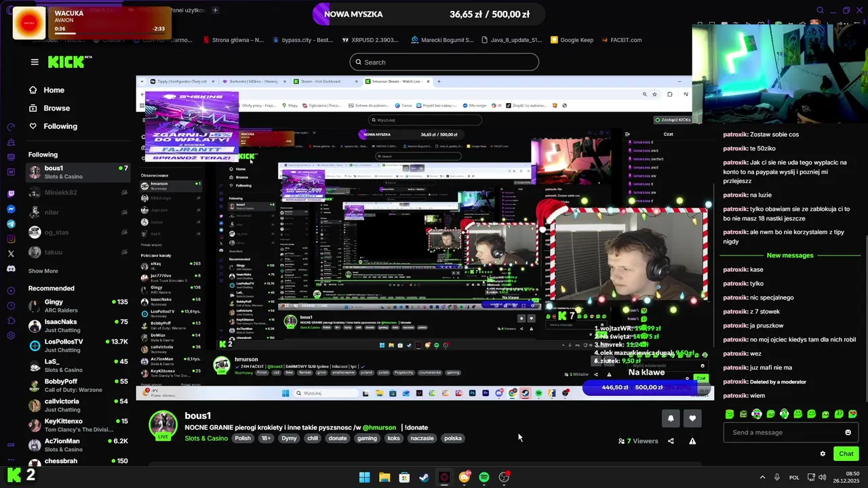The width and height of the screenshot is (868, 488).
Task: Share the bous1 stream
Action: pyautogui.click(x=671, y=441)
